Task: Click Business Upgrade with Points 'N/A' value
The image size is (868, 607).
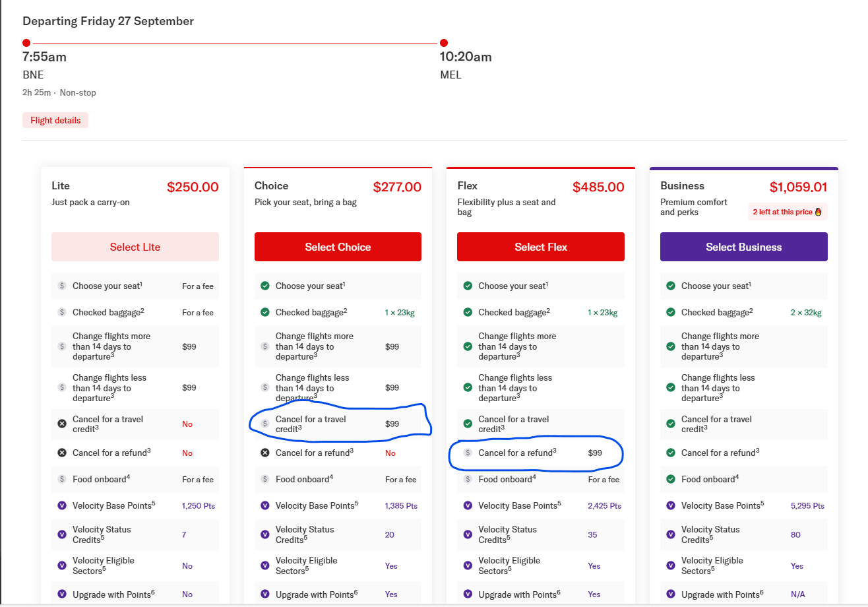Action: click(x=797, y=594)
